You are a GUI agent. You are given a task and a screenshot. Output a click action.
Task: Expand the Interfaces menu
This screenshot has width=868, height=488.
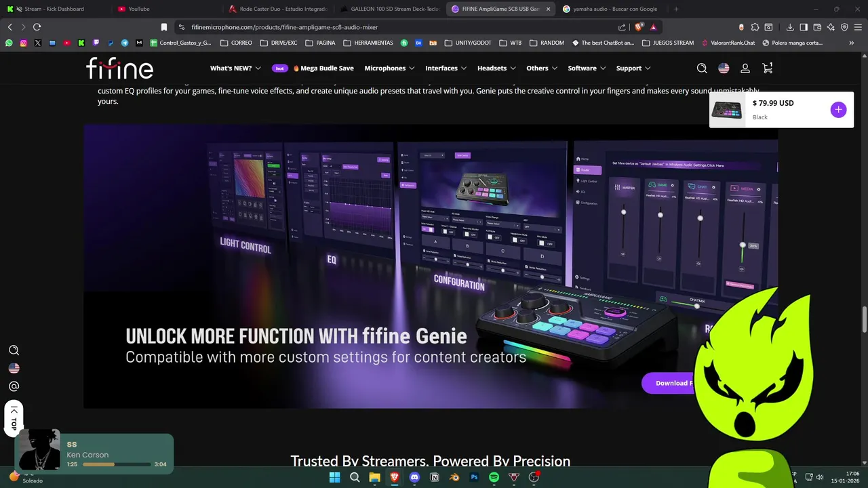[446, 68]
